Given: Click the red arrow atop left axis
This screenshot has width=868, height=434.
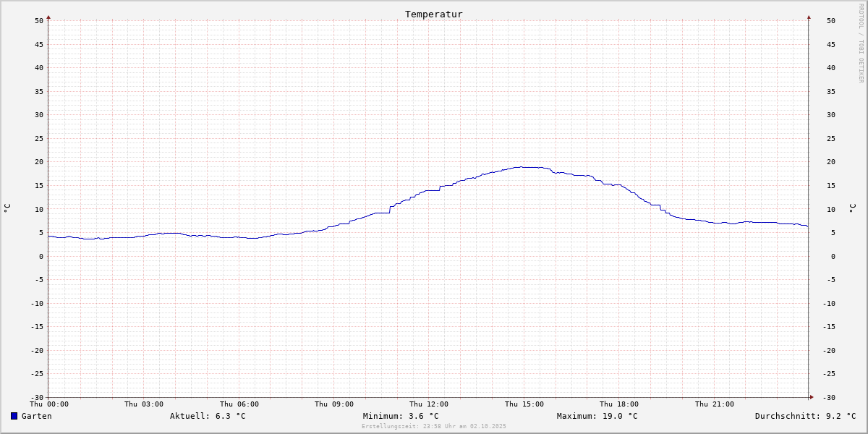Looking at the screenshot, I should [x=48, y=17].
